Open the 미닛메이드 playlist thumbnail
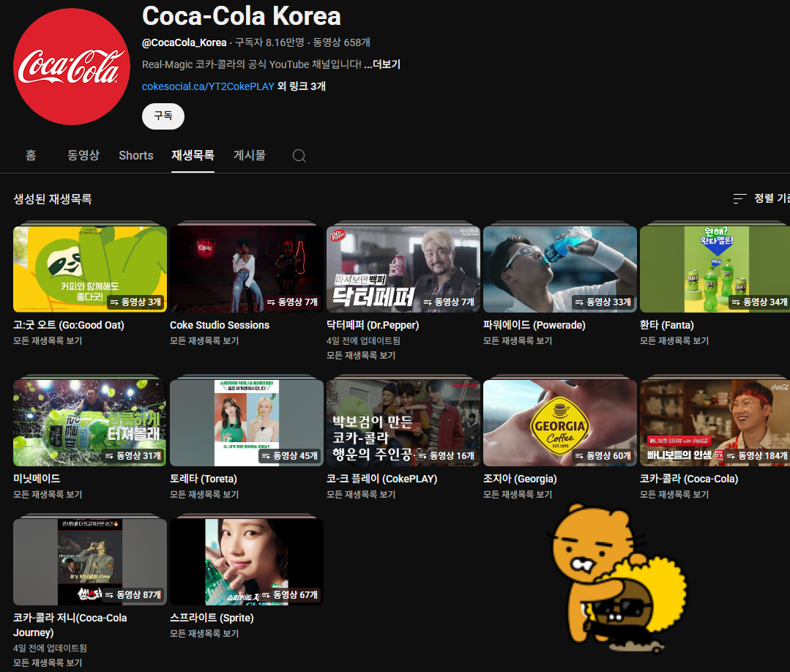Screen dimensions: 790x672 coord(89,422)
